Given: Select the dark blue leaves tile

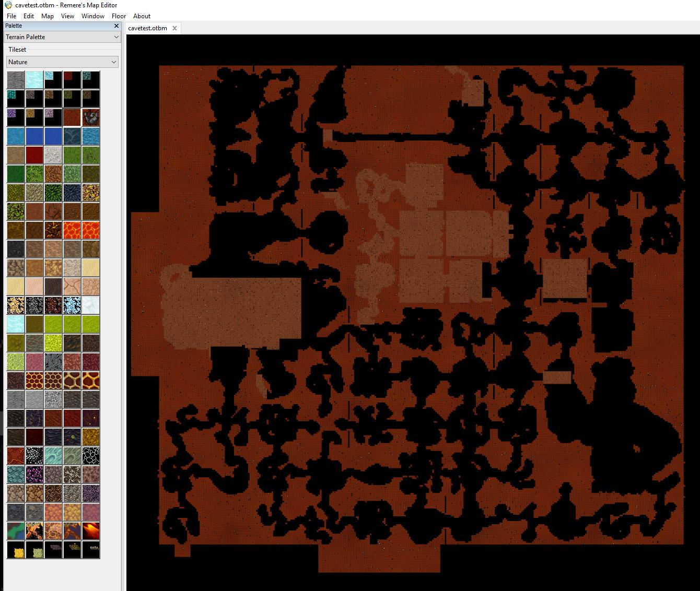Looking at the screenshot, I should [x=72, y=193].
